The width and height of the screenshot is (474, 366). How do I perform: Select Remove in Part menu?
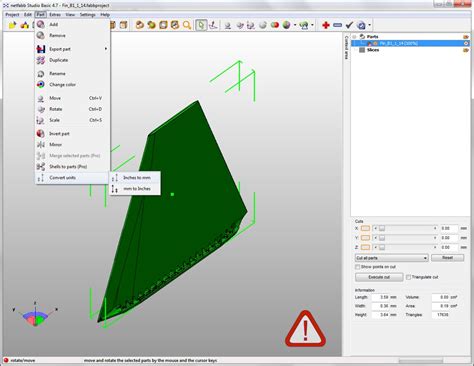(x=72, y=35)
